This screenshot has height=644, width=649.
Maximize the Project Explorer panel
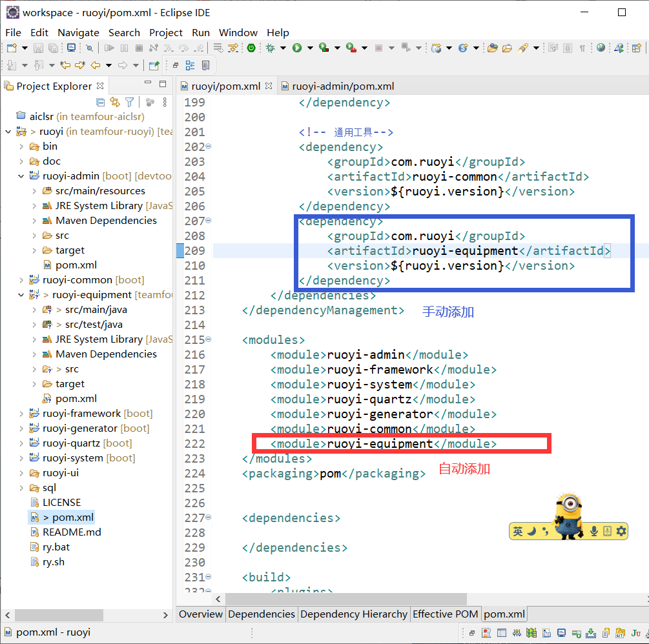coord(163,84)
